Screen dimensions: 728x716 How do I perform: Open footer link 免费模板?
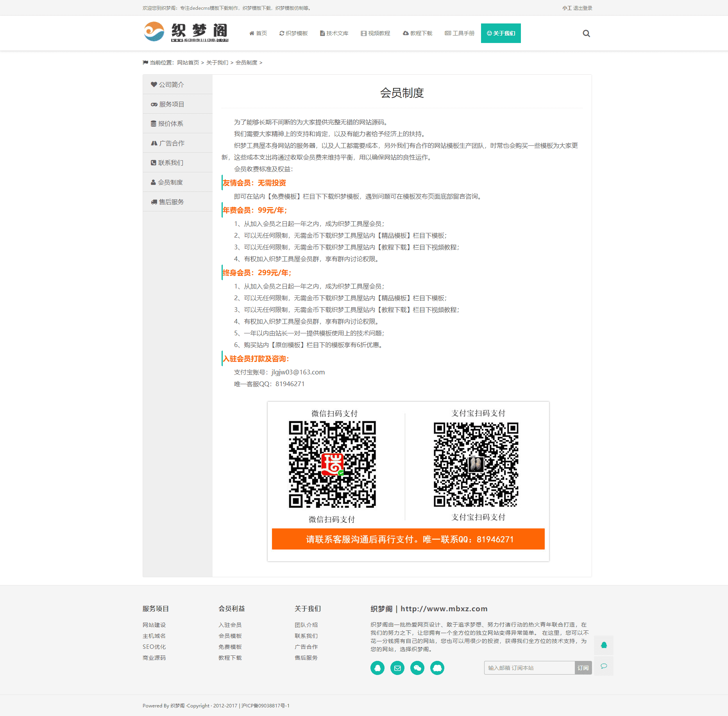[230, 647]
